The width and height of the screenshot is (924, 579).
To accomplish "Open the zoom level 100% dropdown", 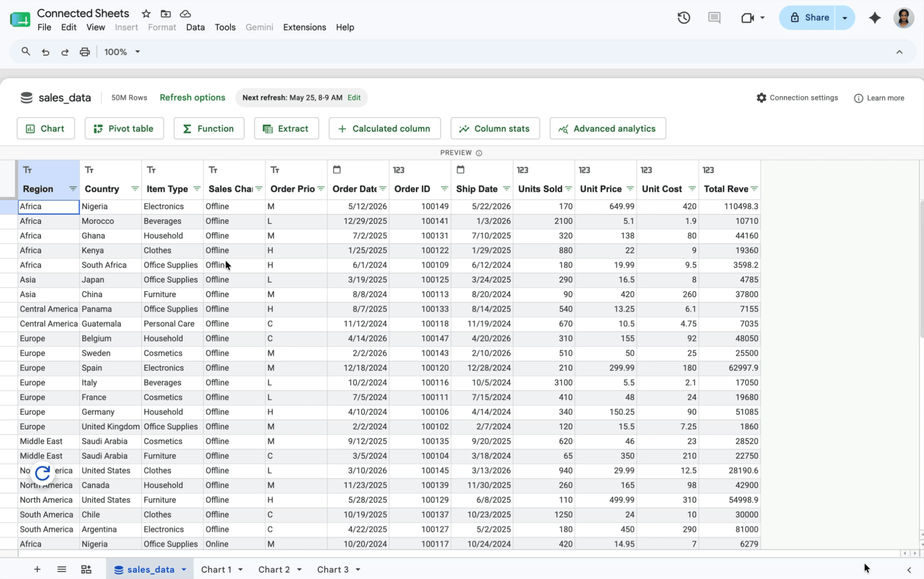I will click(x=122, y=52).
